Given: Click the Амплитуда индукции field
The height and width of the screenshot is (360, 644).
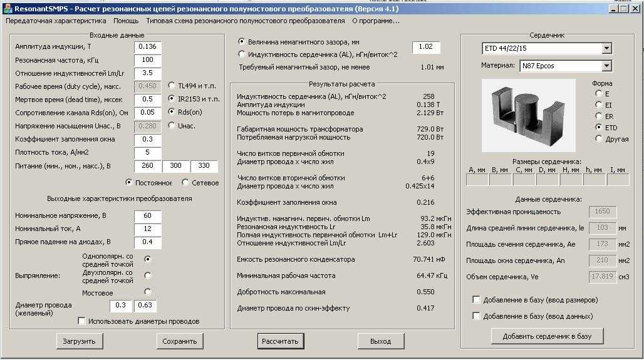Looking at the screenshot, I should [147, 47].
